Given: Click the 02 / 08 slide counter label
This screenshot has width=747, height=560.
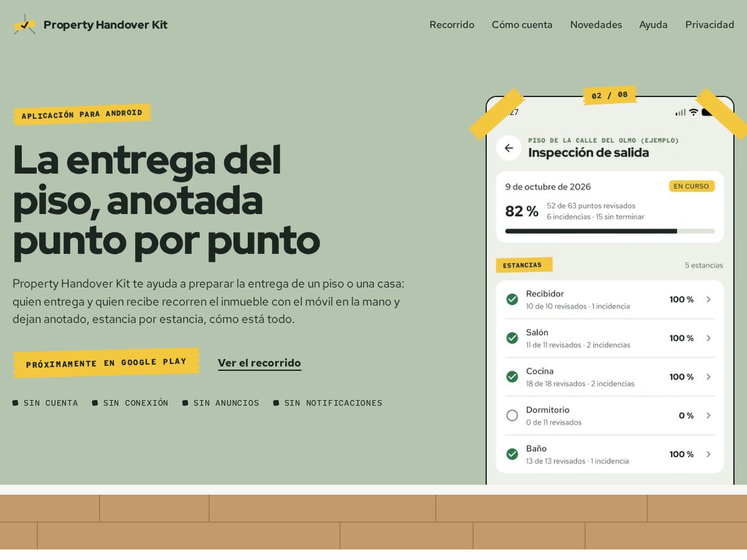Looking at the screenshot, I should pyautogui.click(x=610, y=95).
